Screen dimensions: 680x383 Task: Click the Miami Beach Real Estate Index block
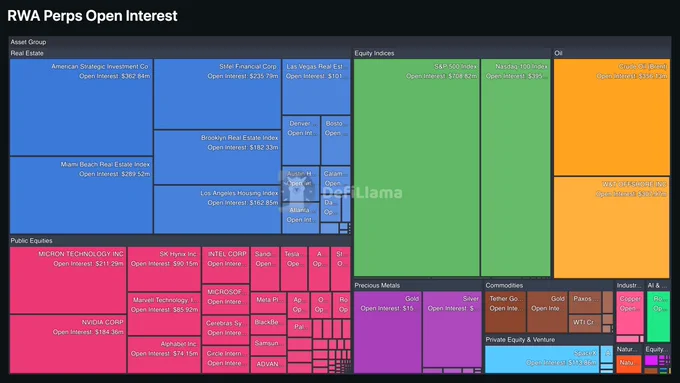(81, 195)
